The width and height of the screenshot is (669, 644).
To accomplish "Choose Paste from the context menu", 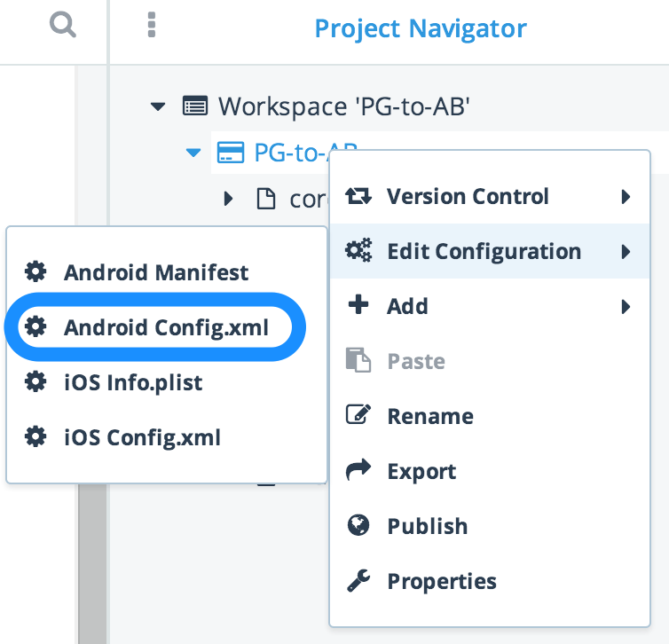I will (x=415, y=361).
